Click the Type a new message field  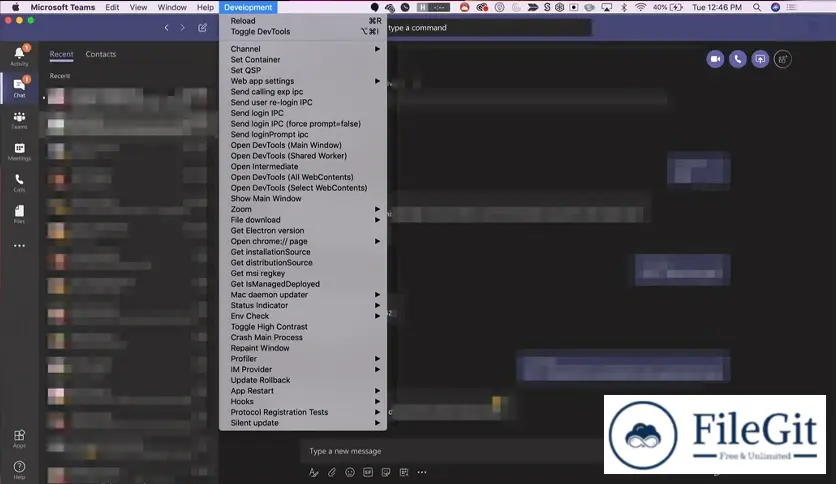tap(453, 451)
